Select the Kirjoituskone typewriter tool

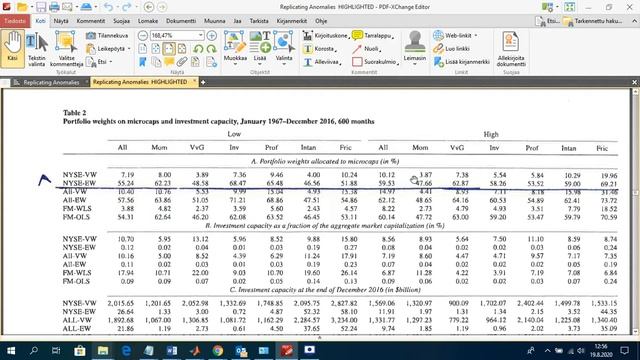(x=326, y=36)
